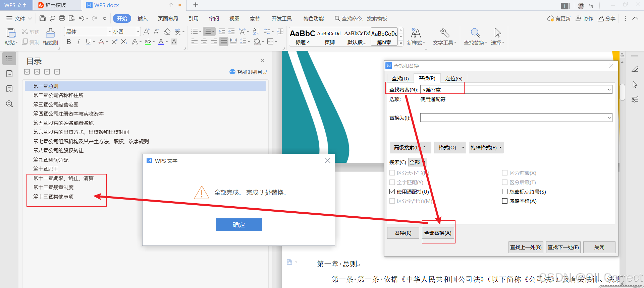644x288 pixels.
Task: Toggle the 使用通配符(U) checkbox
Action: point(392,192)
